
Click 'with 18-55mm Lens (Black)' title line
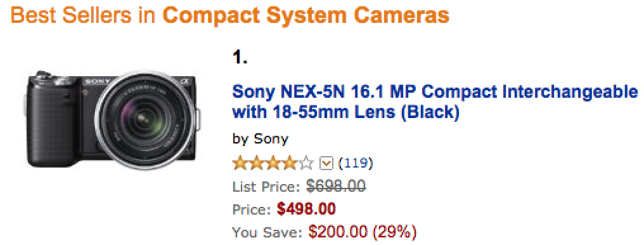[x=345, y=112]
